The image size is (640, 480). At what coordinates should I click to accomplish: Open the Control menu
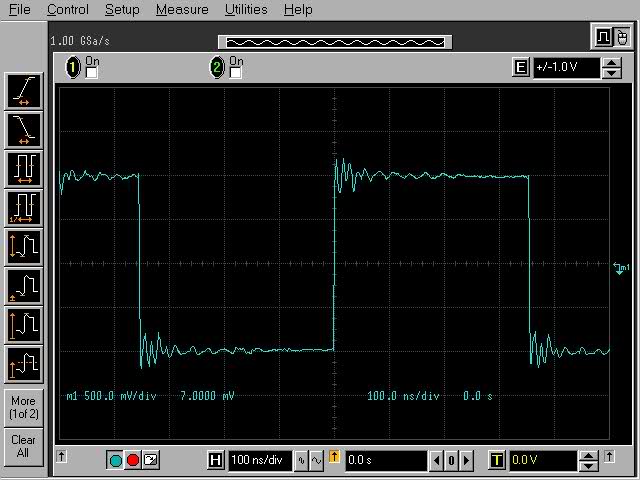[68, 9]
